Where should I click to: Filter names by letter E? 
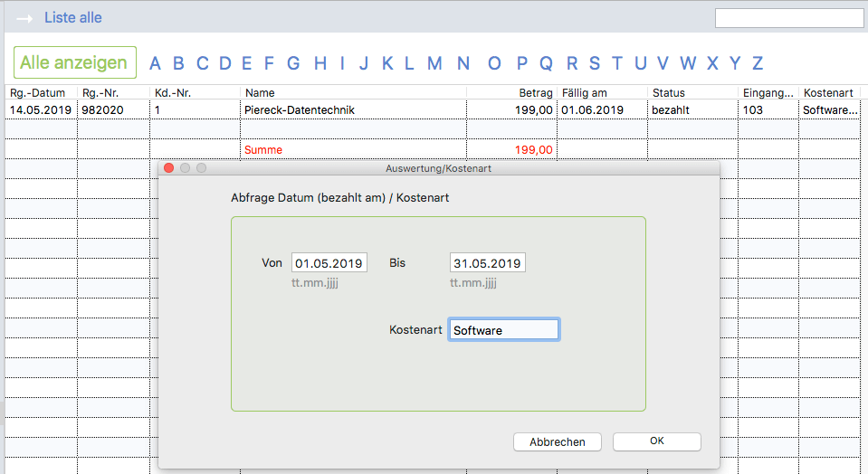[x=246, y=63]
